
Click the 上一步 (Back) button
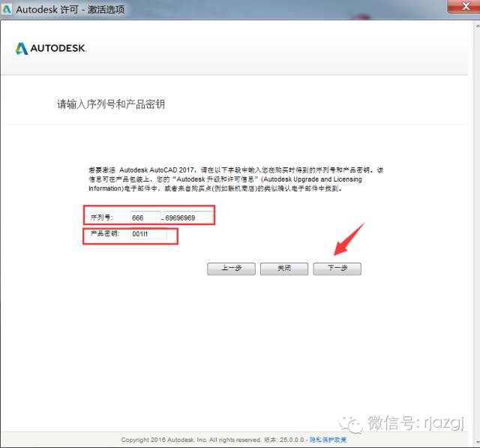(x=231, y=269)
